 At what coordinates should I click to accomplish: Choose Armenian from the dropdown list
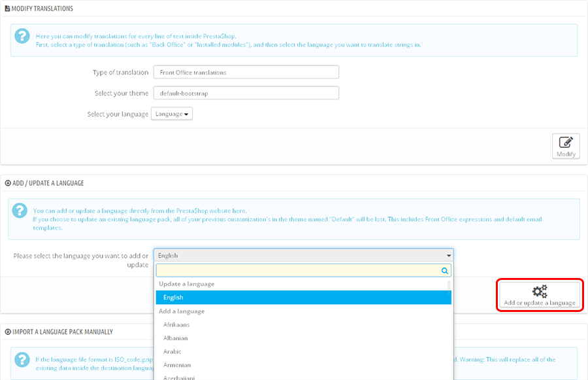tap(176, 365)
